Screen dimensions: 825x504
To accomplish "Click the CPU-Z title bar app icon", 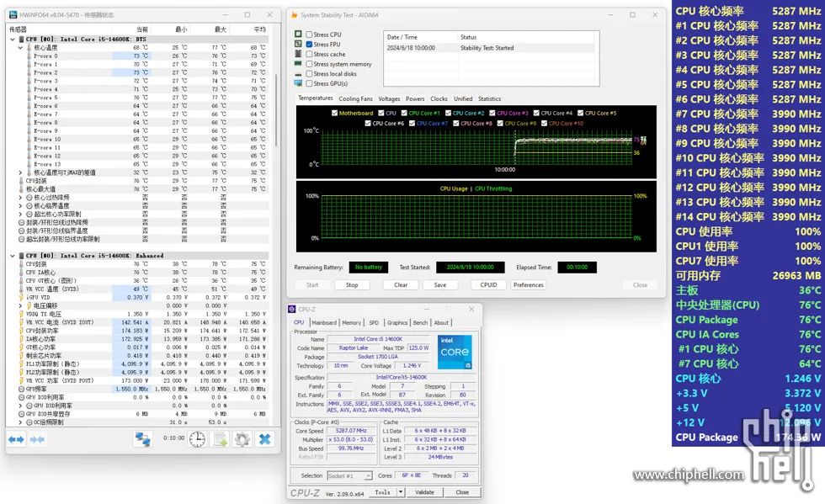I will click(292, 310).
